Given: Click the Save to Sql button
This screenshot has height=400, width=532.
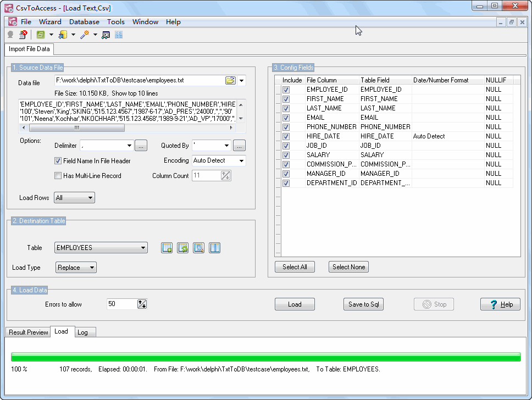Looking at the screenshot, I should point(363,304).
